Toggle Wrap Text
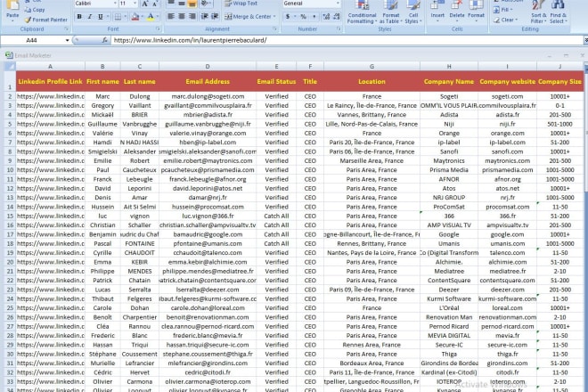Viewport: 588px width, 392px height. (241, 4)
